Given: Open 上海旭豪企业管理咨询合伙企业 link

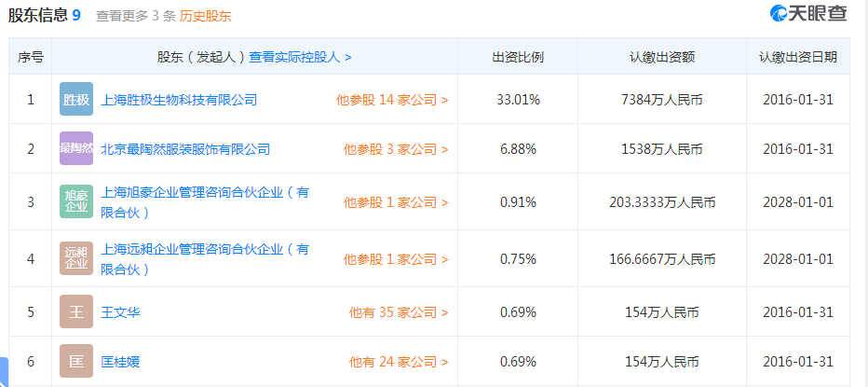Looking at the screenshot, I should [x=205, y=202].
